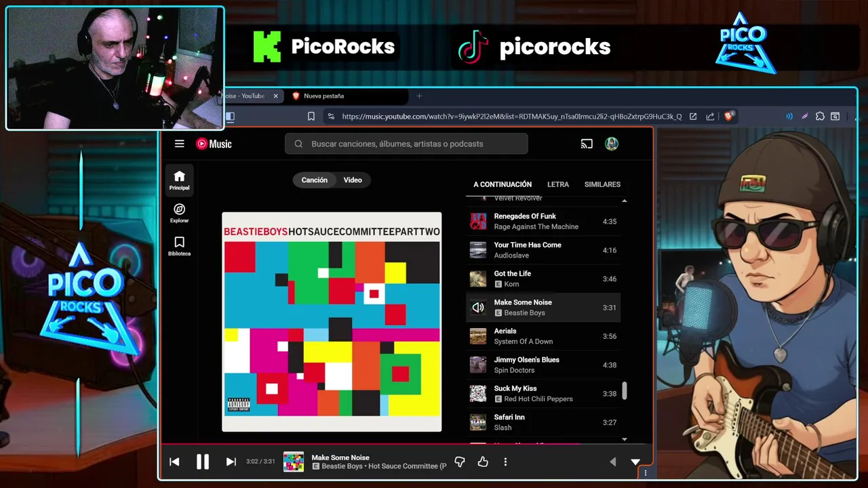Open the YouTube Music hamburger menu

179,144
